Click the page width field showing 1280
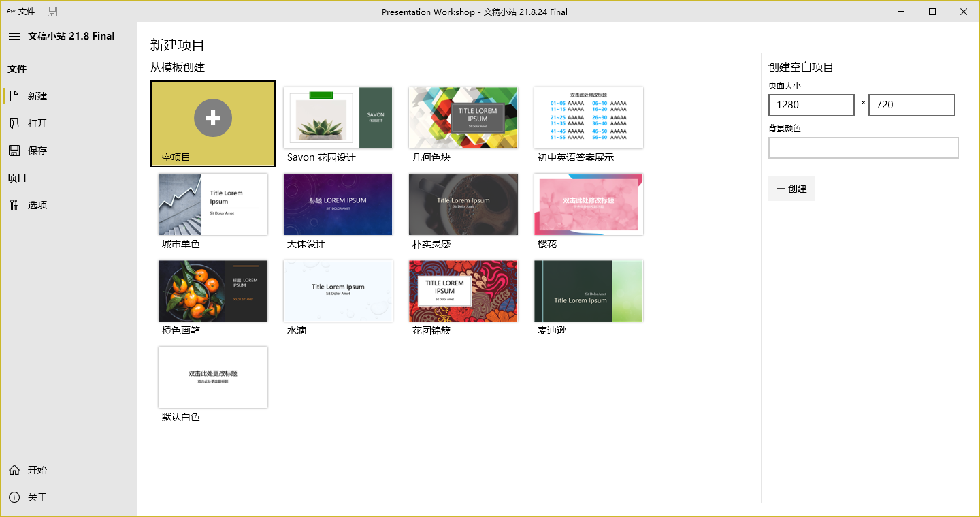This screenshot has height=517, width=980. tap(811, 105)
